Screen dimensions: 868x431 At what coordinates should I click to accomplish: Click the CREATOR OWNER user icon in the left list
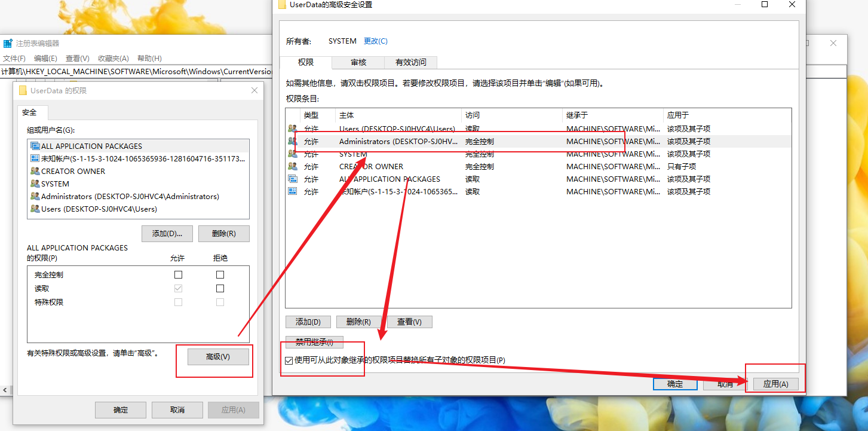pyautogui.click(x=35, y=171)
